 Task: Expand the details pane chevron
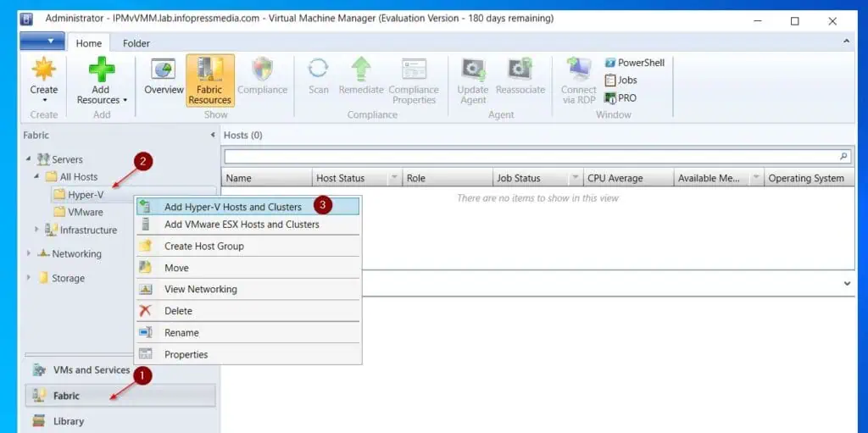(x=847, y=284)
